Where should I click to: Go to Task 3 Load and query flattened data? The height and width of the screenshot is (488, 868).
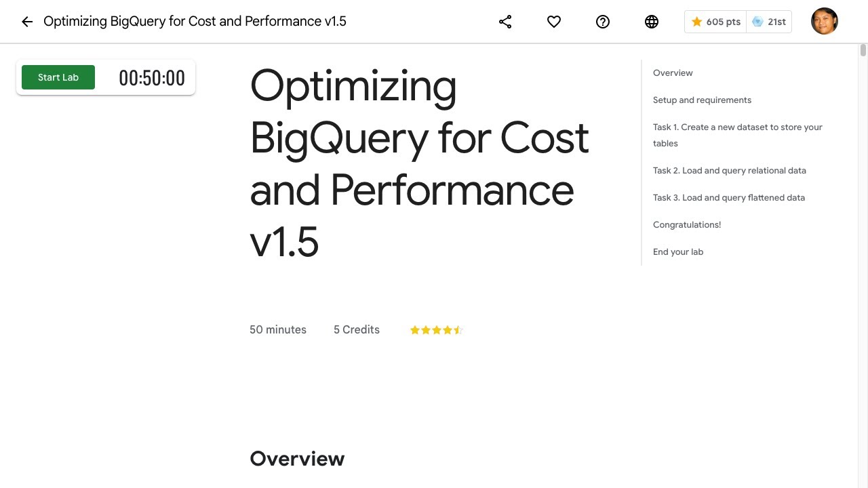pos(729,197)
